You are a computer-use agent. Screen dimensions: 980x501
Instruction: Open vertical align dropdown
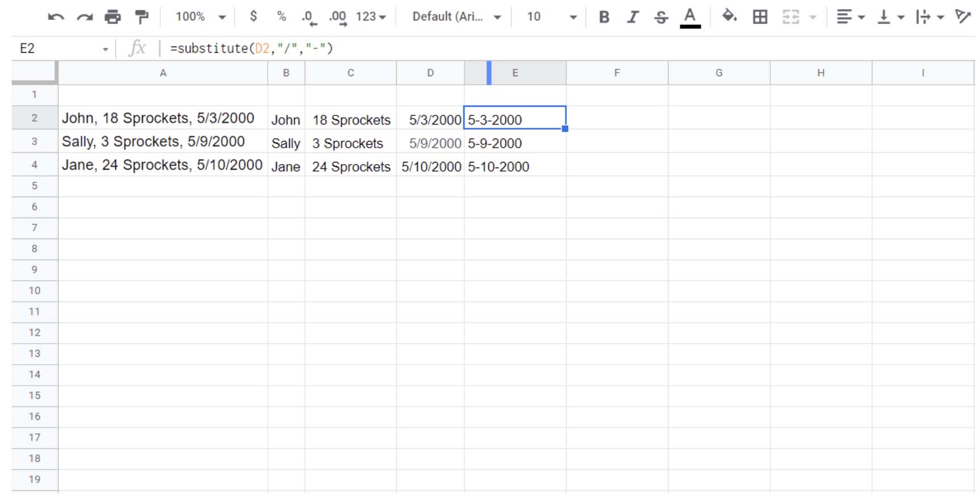point(890,17)
